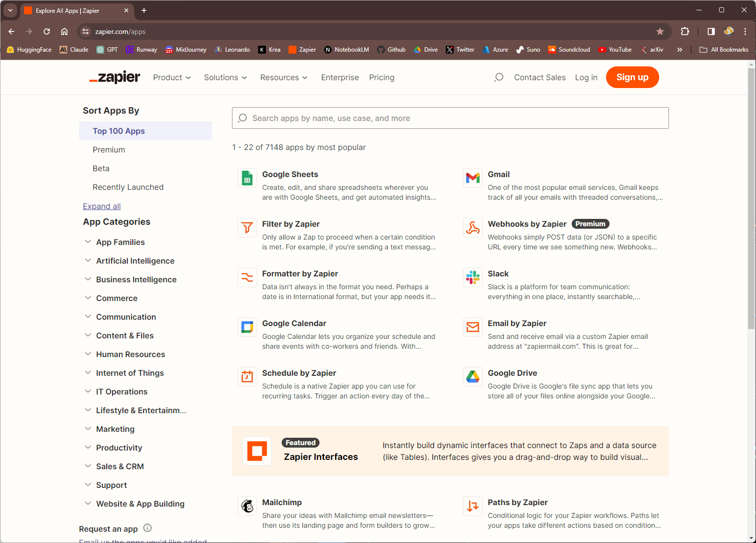The image size is (756, 543).
Task: Open the YouTube bookmark
Action: [x=615, y=50]
